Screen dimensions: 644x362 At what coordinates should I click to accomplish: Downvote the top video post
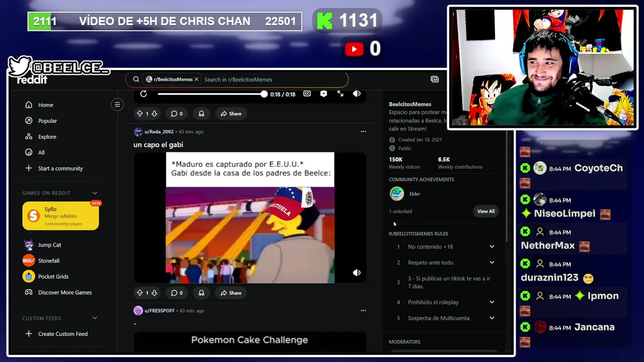click(x=154, y=114)
